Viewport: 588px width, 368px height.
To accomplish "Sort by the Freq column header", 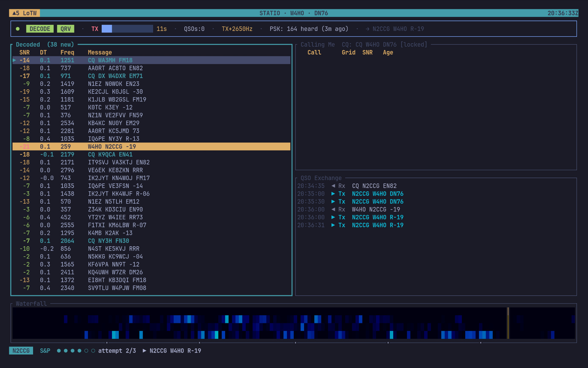I will [67, 52].
